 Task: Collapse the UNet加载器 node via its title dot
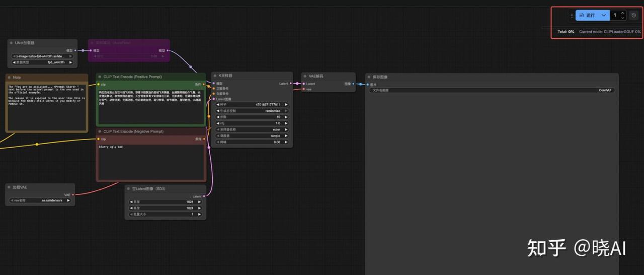click(11, 43)
